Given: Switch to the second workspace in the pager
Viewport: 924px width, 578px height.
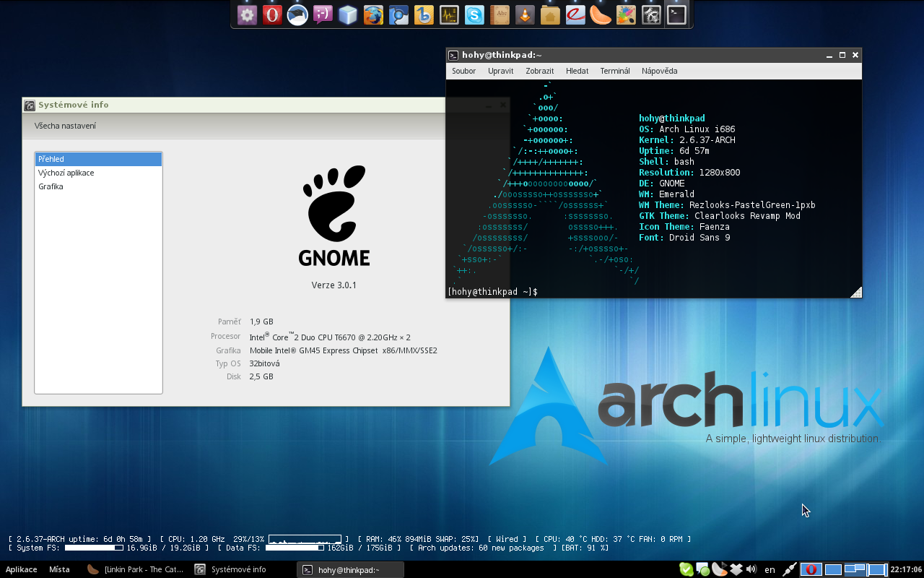Looking at the screenshot, I should point(833,569).
